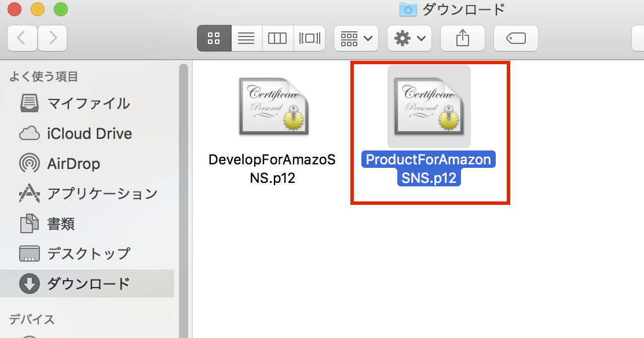The image size is (644, 338).
Task: Switch to icon view mode
Action: tap(214, 38)
